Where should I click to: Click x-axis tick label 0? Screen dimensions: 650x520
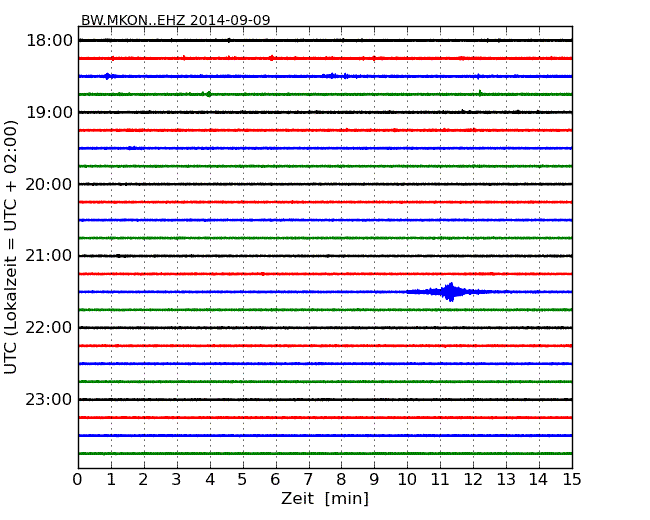point(78,479)
